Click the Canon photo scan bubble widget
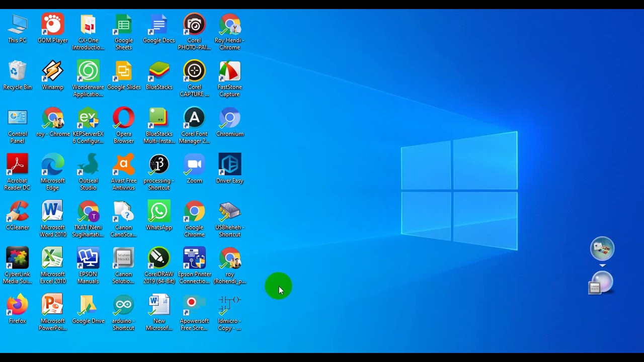Screen dimensions: 644x362 [x=602, y=248]
